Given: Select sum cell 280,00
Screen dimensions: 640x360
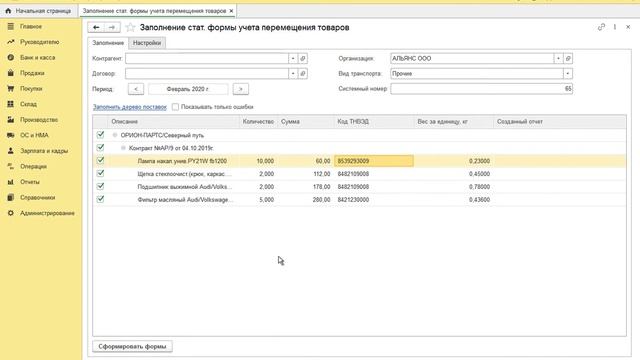Looking at the screenshot, I should pos(305,200).
